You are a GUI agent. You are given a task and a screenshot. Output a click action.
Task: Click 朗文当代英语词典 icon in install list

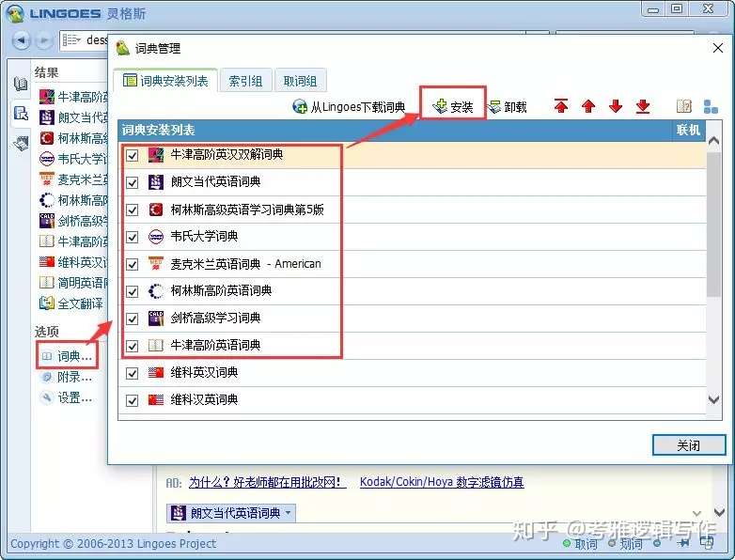click(x=156, y=182)
